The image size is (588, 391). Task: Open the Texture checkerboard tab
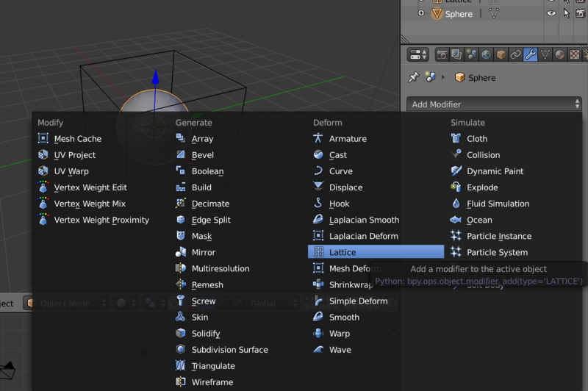click(575, 54)
